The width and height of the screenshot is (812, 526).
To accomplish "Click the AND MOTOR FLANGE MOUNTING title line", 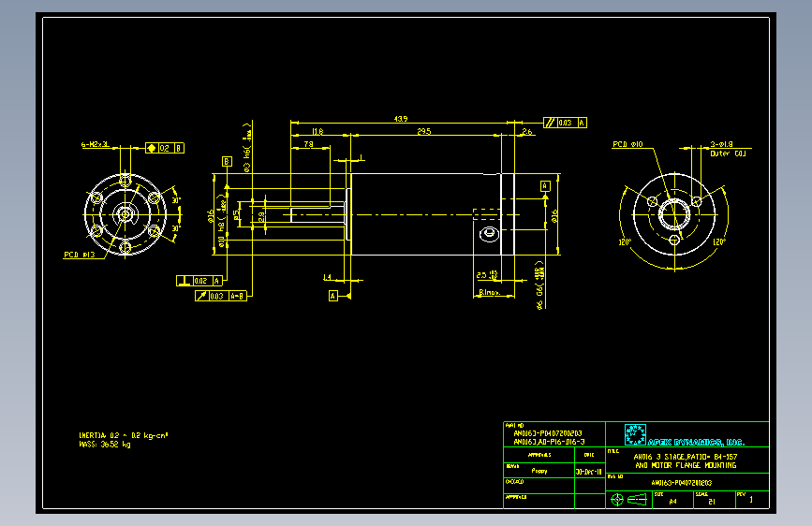I will pos(686,465).
